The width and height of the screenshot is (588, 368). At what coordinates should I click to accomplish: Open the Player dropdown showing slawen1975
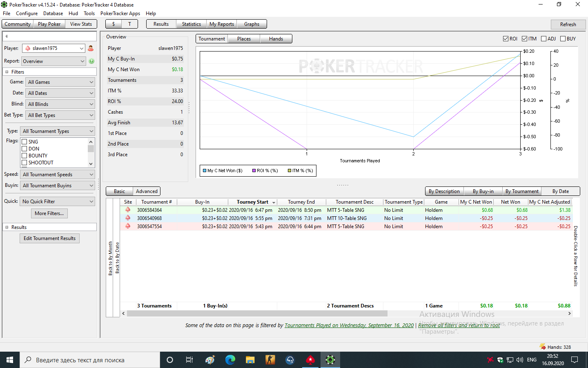pyautogui.click(x=53, y=48)
